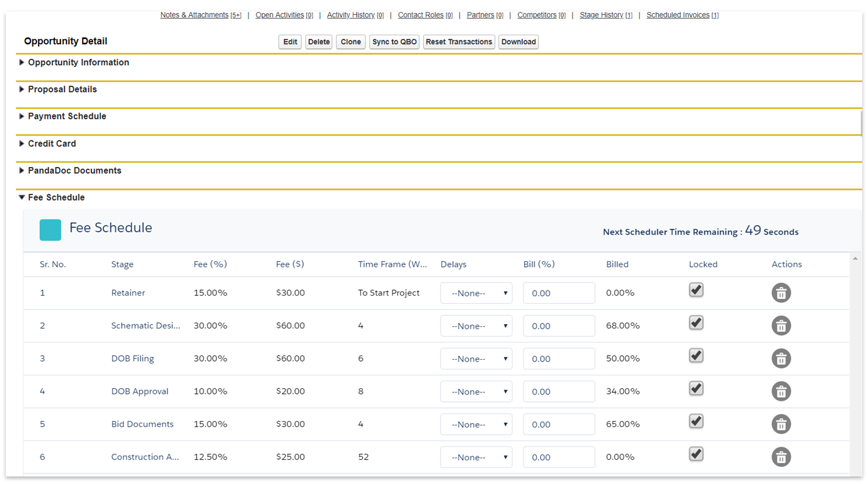Click the Fee (%) column header
The width and height of the screenshot is (868, 484).
point(210,265)
